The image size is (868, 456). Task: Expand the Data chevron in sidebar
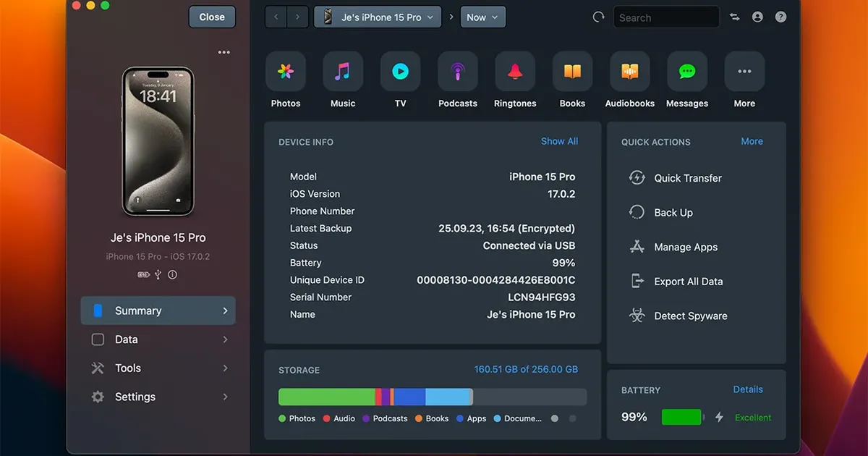[225, 339]
